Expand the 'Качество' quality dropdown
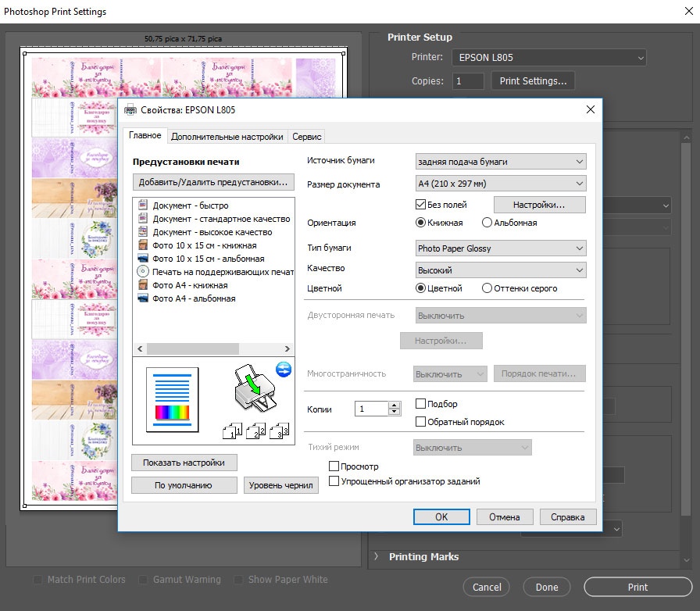The height and width of the screenshot is (611, 700). point(501,270)
